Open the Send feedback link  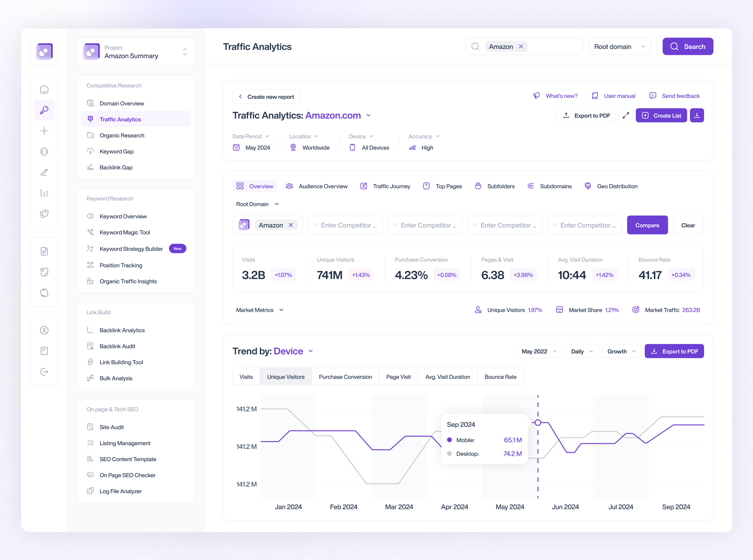pos(675,96)
